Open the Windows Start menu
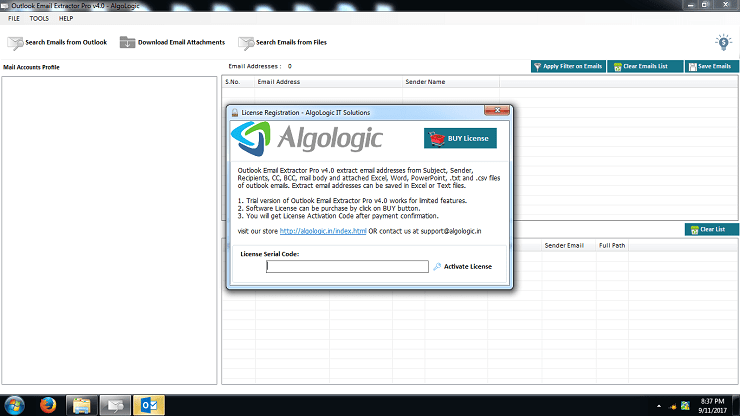The image size is (740, 416). [15, 405]
